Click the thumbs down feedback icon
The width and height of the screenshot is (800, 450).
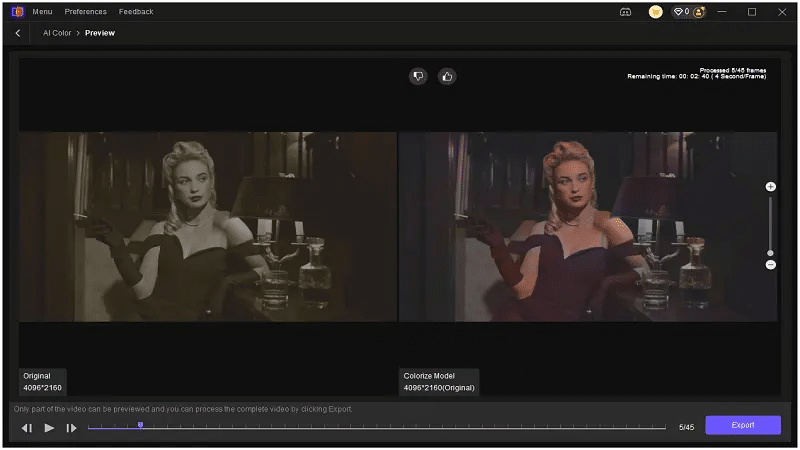click(x=418, y=76)
